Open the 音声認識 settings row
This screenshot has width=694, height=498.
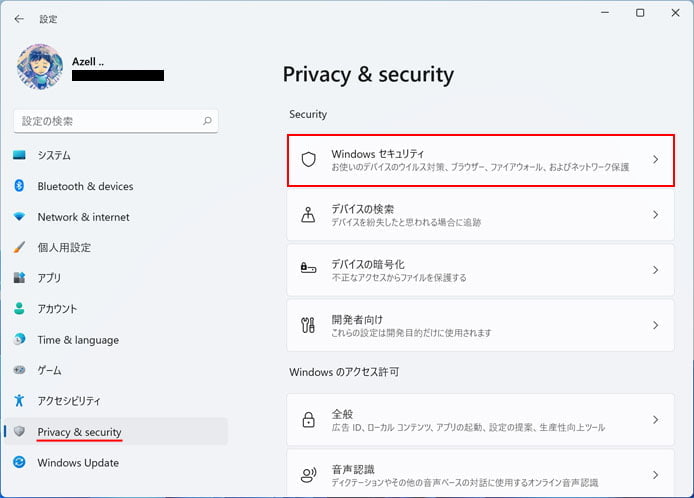click(x=481, y=473)
